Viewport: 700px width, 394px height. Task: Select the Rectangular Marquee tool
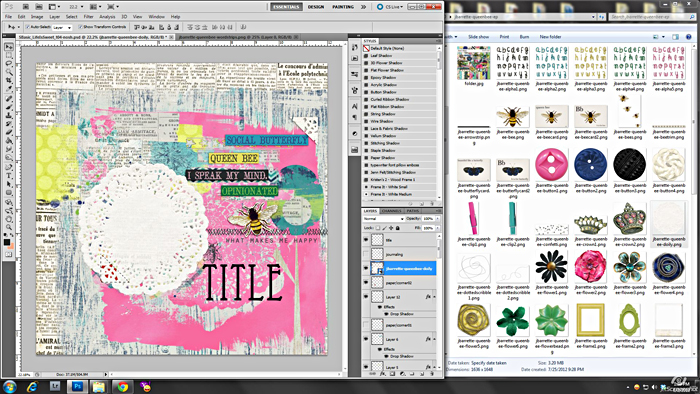8,55
